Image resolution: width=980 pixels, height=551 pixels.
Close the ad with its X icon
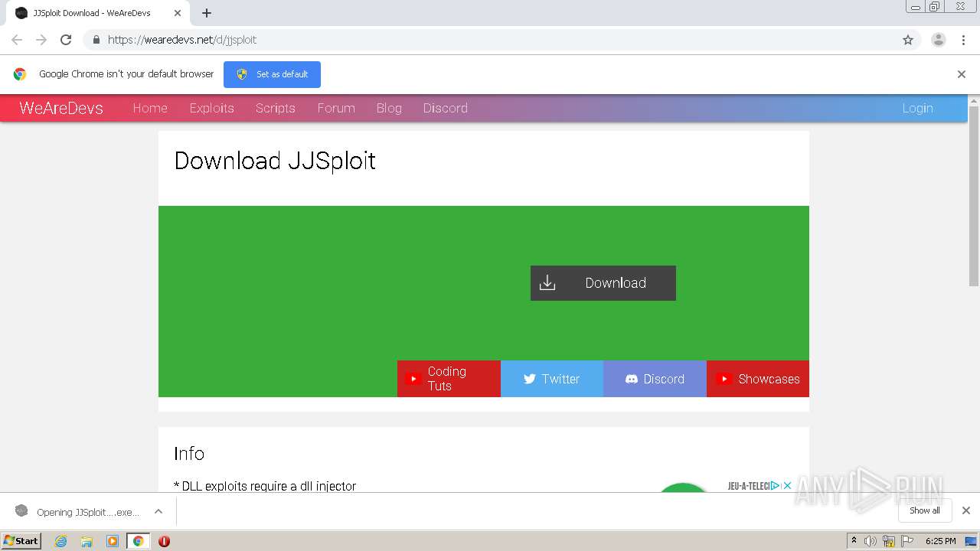[x=787, y=485]
